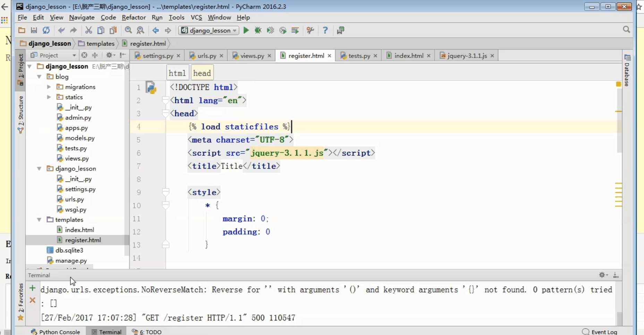Open Find with the magnifier toolbar icon
644x335 pixels.
[128, 30]
